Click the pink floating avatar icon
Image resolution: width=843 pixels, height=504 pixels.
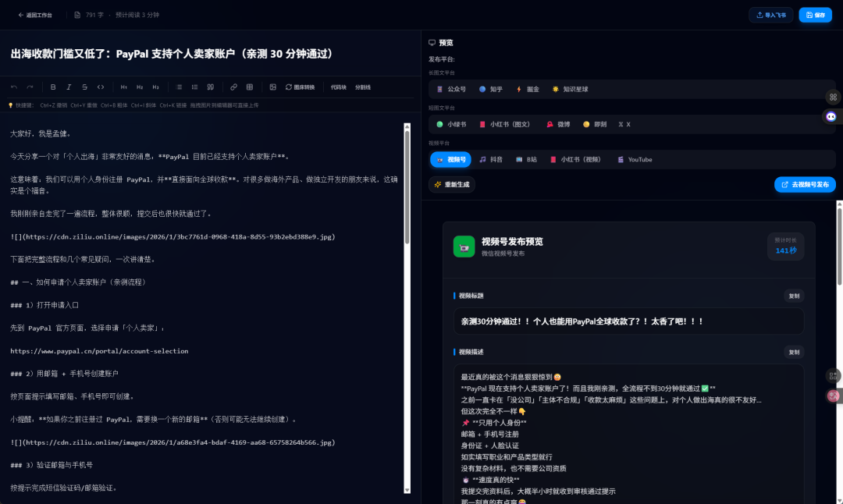833,396
